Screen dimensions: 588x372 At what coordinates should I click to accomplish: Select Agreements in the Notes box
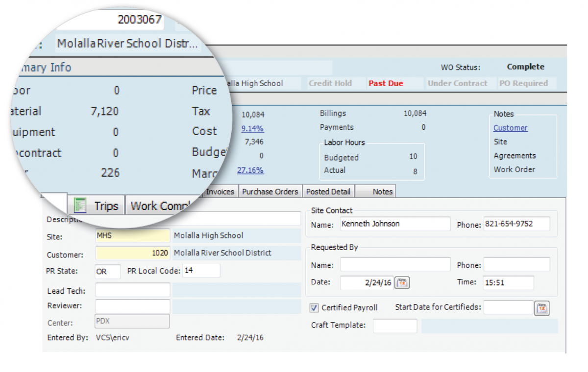point(514,156)
